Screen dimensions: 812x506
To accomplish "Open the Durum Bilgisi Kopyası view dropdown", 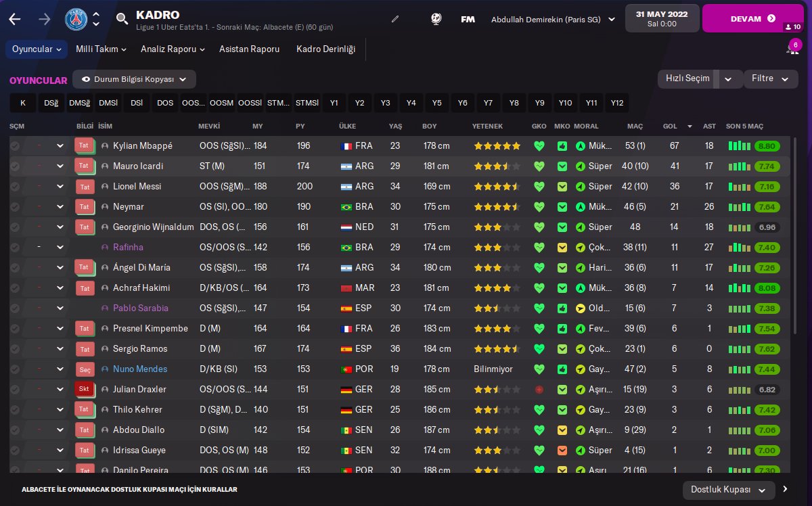I will [x=134, y=79].
